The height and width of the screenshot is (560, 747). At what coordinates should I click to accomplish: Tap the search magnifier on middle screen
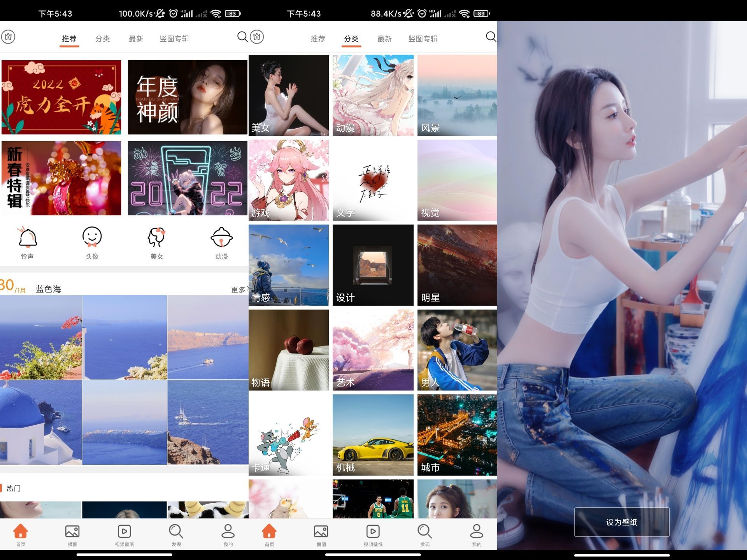click(491, 37)
